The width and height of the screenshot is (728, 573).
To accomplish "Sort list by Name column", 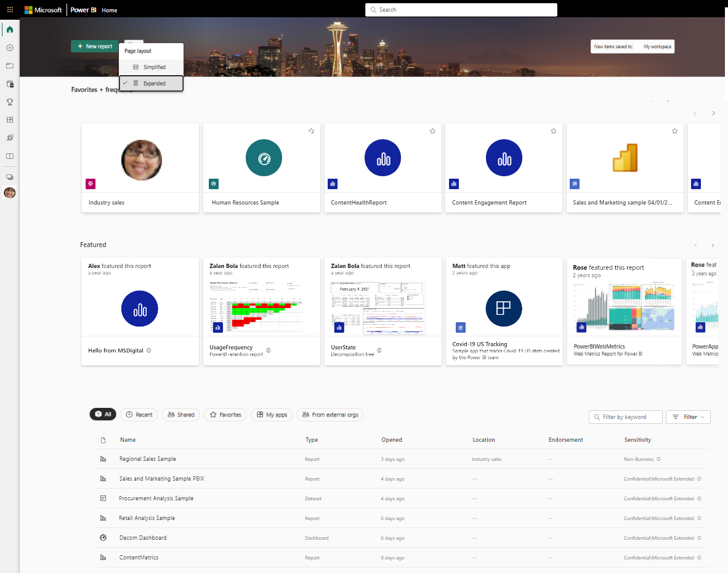I will [x=127, y=440].
